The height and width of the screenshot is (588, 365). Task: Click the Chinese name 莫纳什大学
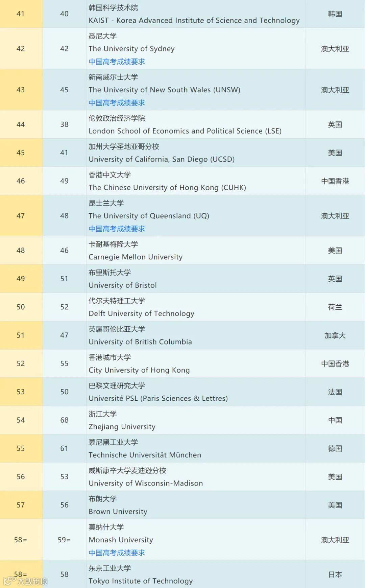(x=106, y=527)
